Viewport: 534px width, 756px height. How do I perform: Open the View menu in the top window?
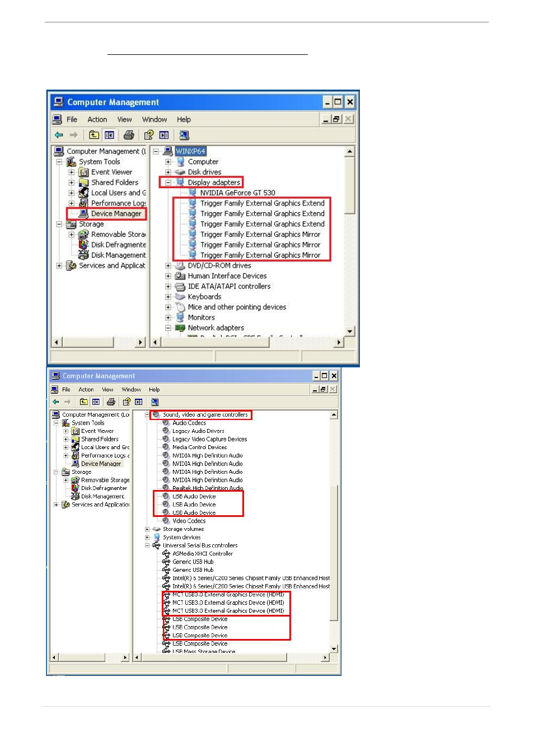124,119
